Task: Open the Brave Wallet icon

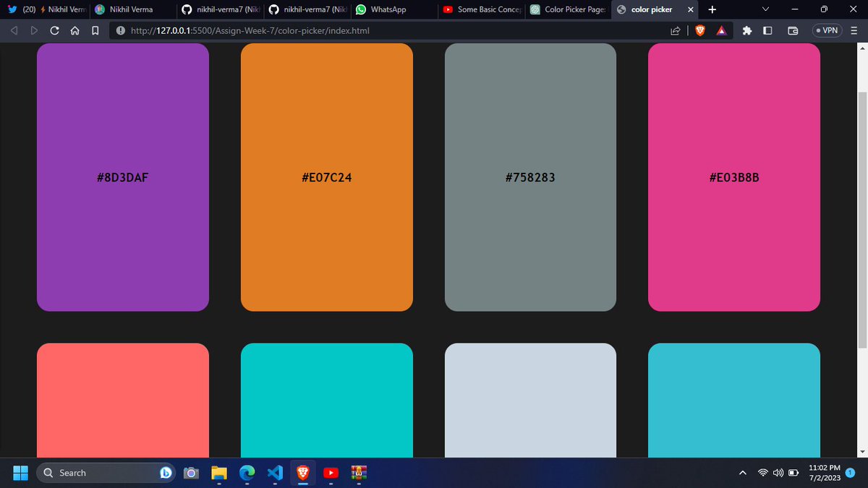Action: tap(793, 31)
